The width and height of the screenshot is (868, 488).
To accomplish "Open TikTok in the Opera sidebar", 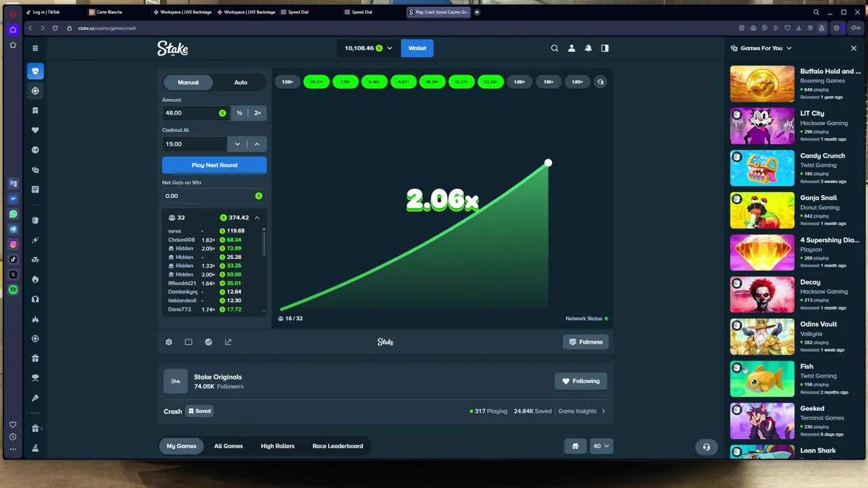I will [13, 260].
